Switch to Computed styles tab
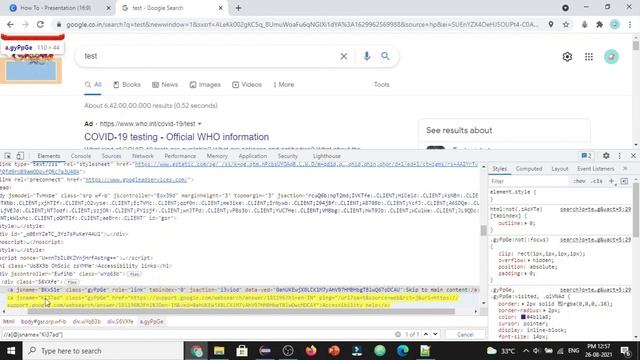Image resolution: width=640 pixels, height=360 pixels. (x=529, y=169)
